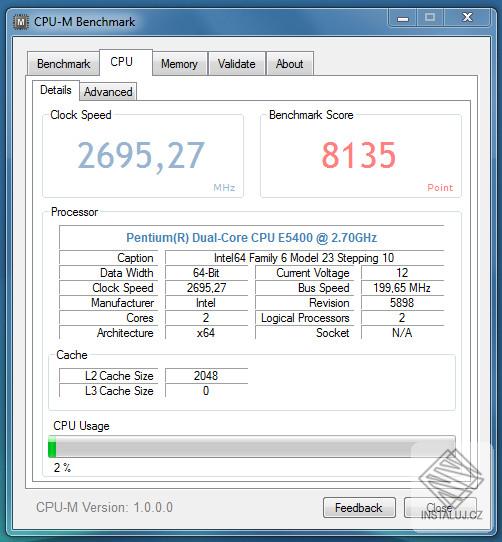Minimize the CPU-M Benchmark window
This screenshot has width=502, height=542.
coord(403,18)
